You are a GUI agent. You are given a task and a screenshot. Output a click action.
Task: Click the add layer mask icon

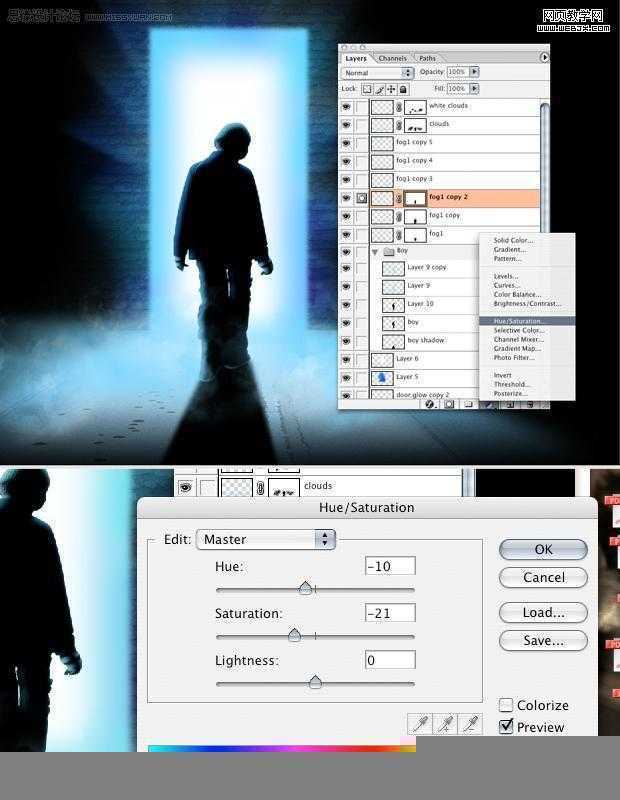tap(449, 404)
